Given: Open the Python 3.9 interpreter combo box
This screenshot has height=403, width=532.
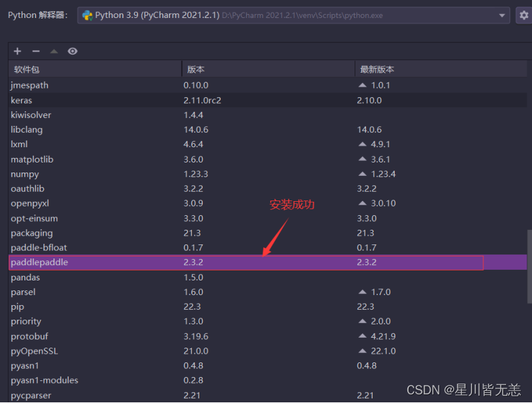Looking at the screenshot, I should pos(293,15).
